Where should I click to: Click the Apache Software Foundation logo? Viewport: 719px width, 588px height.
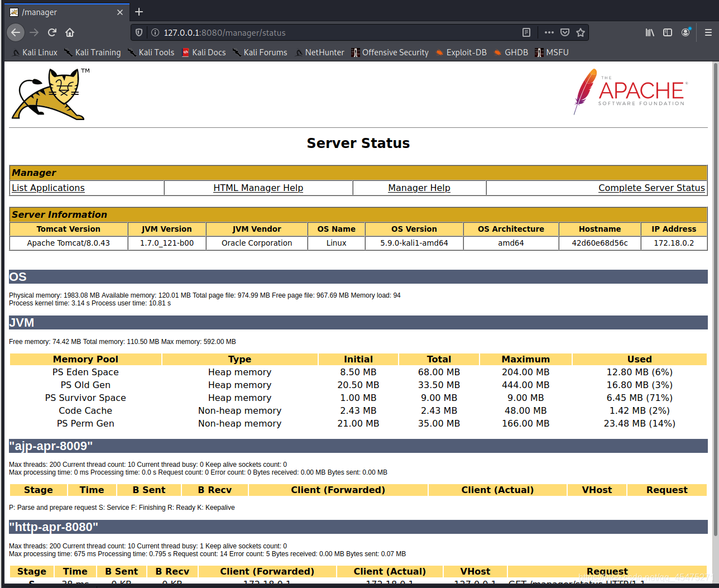[631, 92]
